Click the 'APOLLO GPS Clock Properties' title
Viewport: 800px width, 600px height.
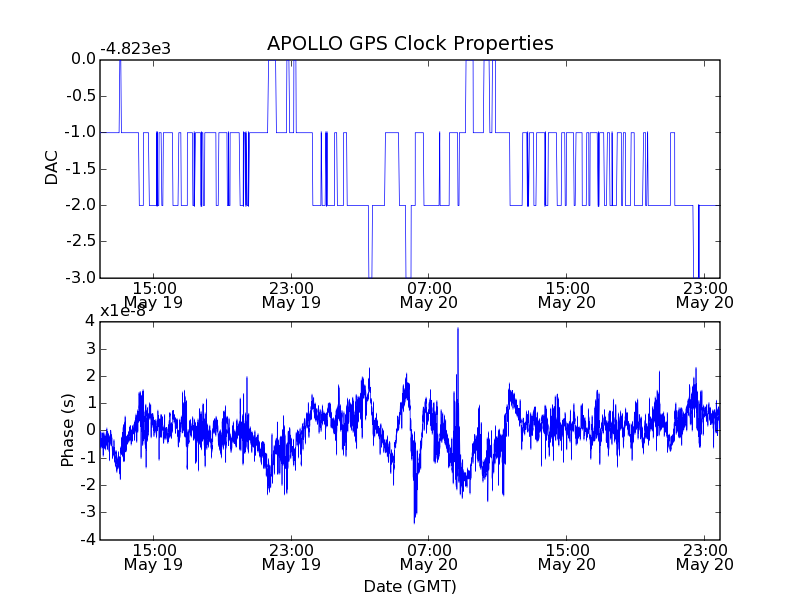click(x=410, y=44)
